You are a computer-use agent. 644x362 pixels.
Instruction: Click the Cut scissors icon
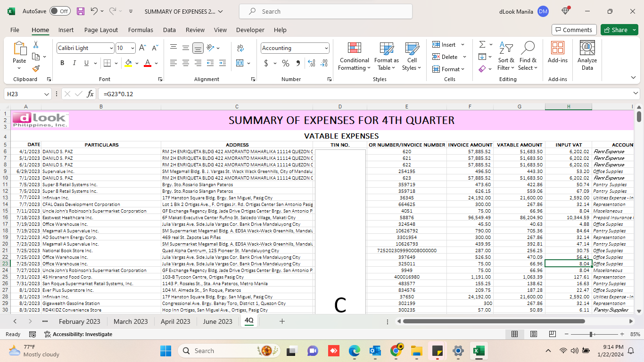[36, 44]
